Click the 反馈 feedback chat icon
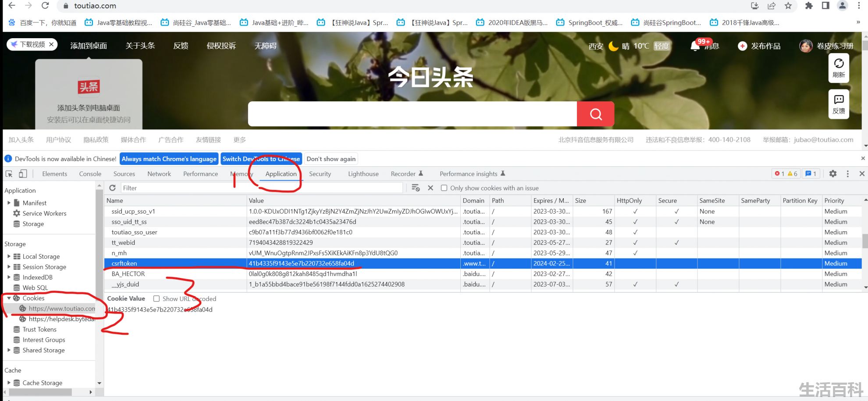Screen dimensions: 868x401 tap(839, 104)
